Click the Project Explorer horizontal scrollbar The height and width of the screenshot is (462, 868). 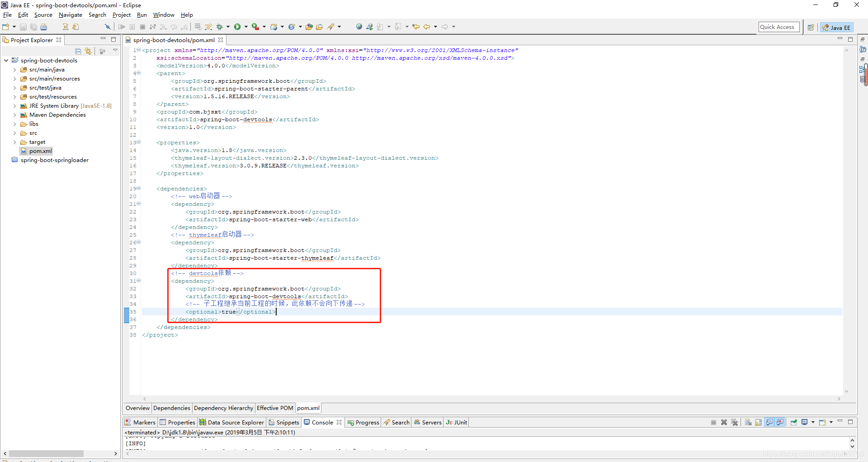pos(46,453)
